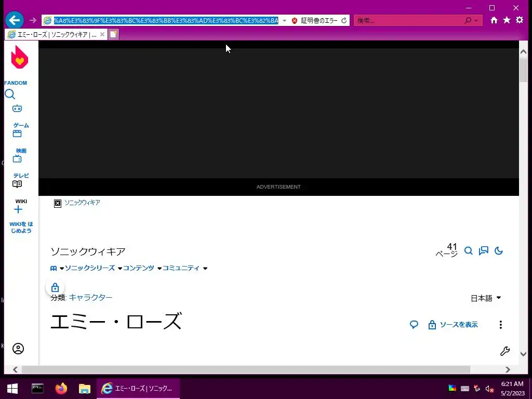
Task: Select the URL text in address bar
Action: (x=166, y=20)
